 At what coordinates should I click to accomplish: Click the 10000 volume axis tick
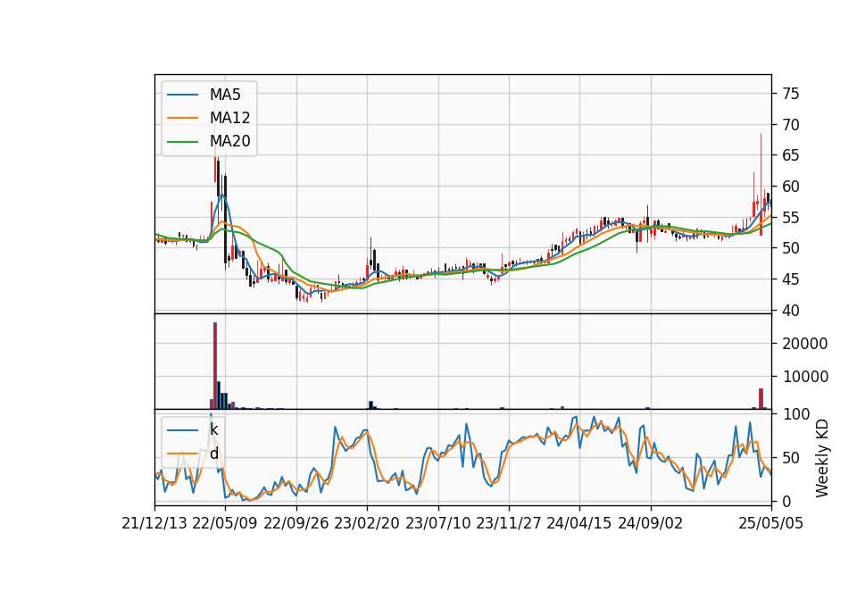pyautogui.click(x=805, y=377)
